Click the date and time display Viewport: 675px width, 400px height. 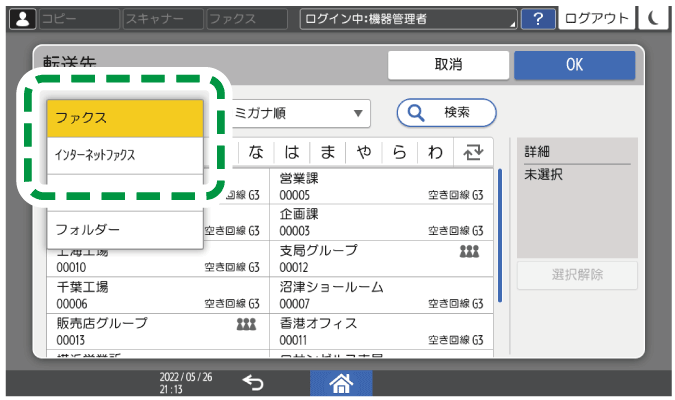pos(186,383)
